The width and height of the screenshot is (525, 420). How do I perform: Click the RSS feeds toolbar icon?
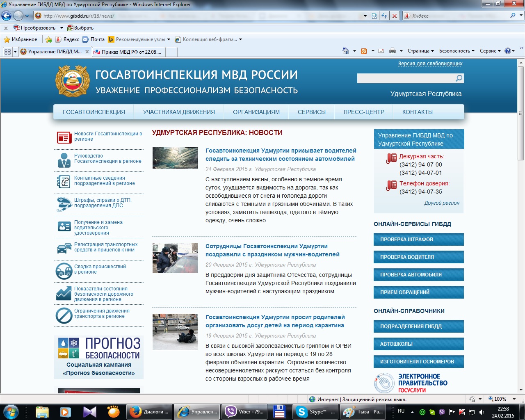tap(364, 51)
